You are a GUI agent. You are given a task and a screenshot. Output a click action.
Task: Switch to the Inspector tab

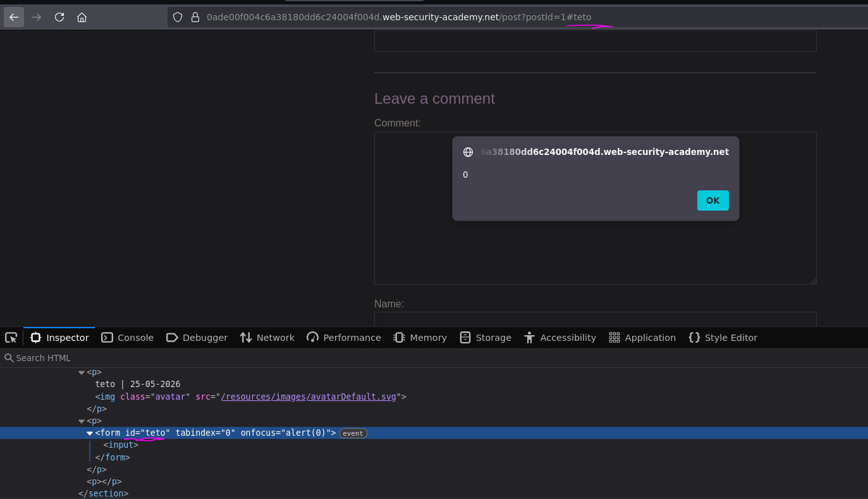59,338
